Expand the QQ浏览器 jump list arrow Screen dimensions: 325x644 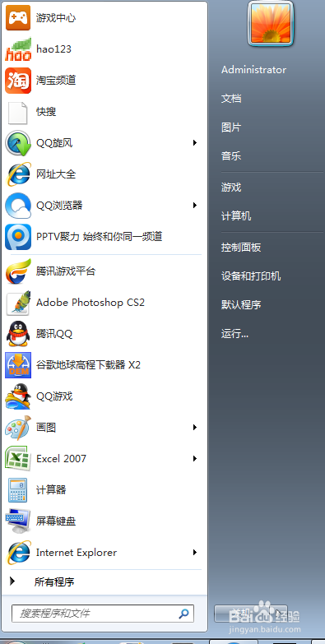click(195, 205)
